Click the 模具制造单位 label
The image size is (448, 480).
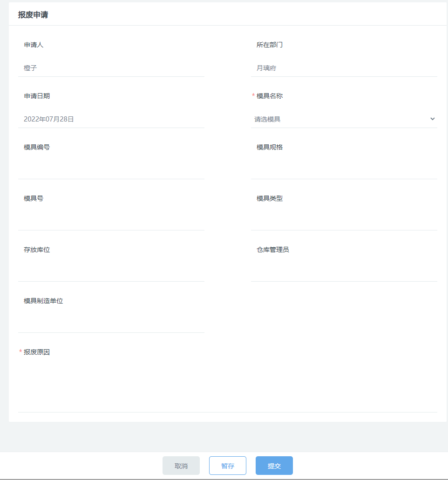click(43, 301)
